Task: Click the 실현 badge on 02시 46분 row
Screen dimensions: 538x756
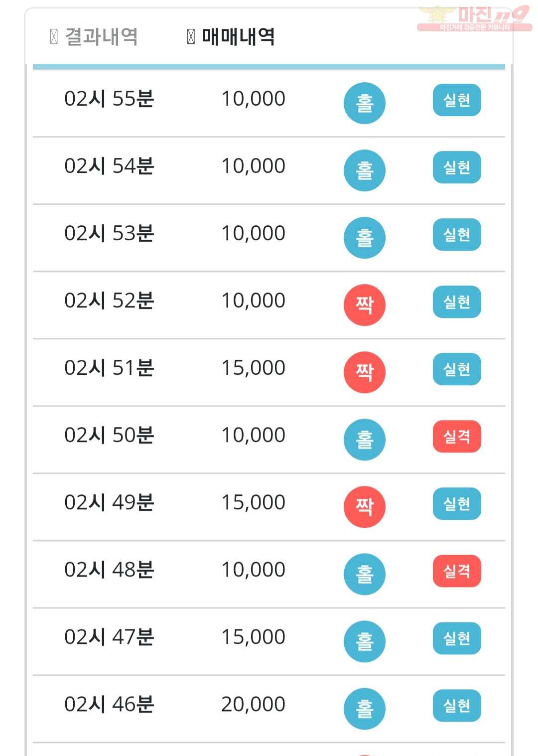Action: (x=457, y=706)
